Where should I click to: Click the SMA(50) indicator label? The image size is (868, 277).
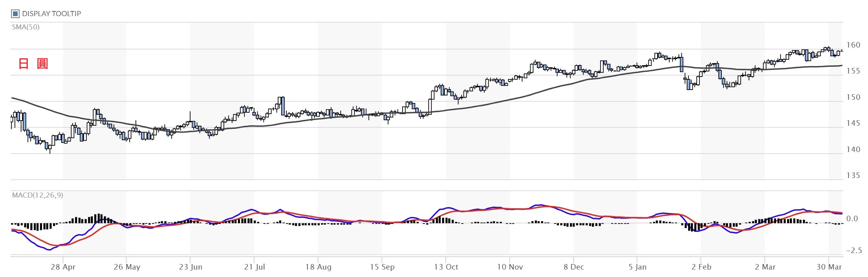(x=26, y=27)
